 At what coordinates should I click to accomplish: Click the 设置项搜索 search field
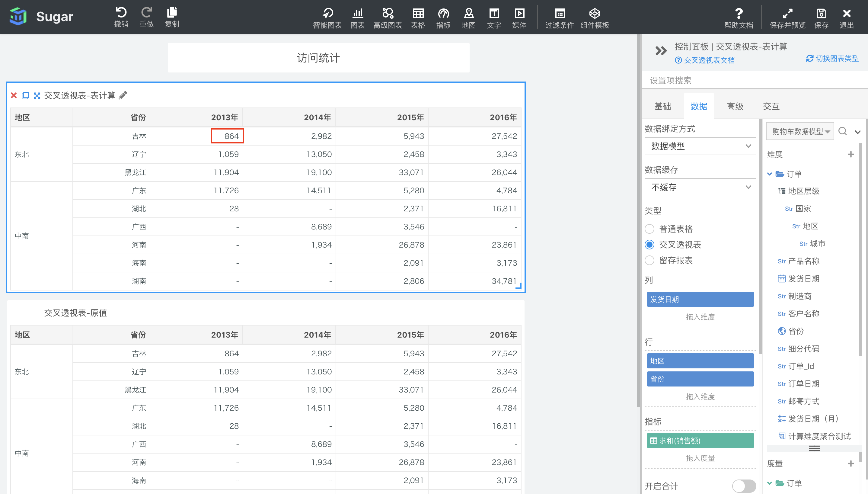(x=755, y=80)
